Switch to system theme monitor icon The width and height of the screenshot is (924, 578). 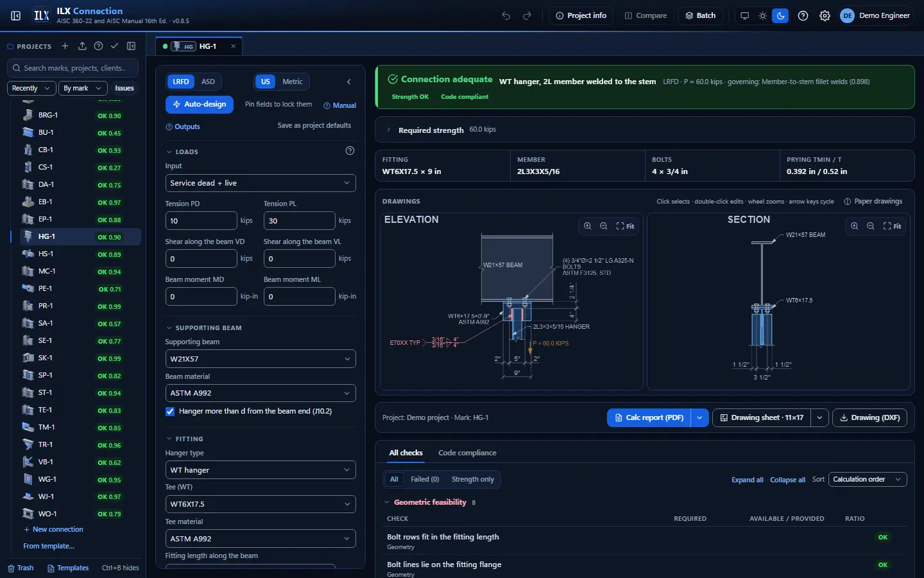(x=744, y=15)
